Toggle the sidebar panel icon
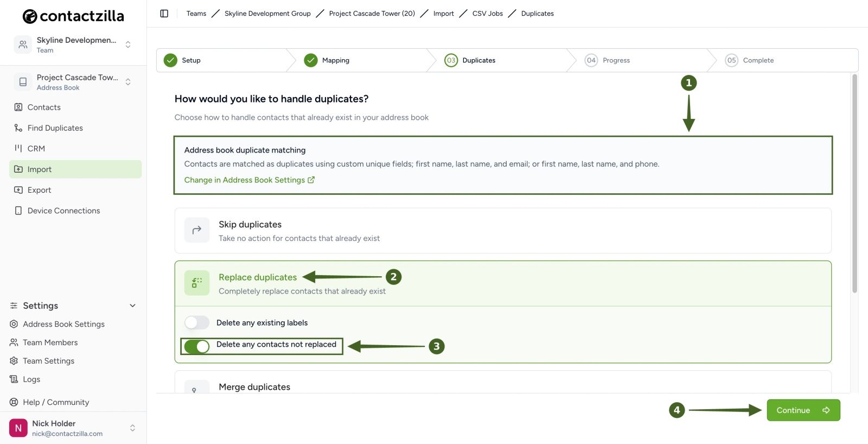The image size is (868, 444). click(x=164, y=14)
